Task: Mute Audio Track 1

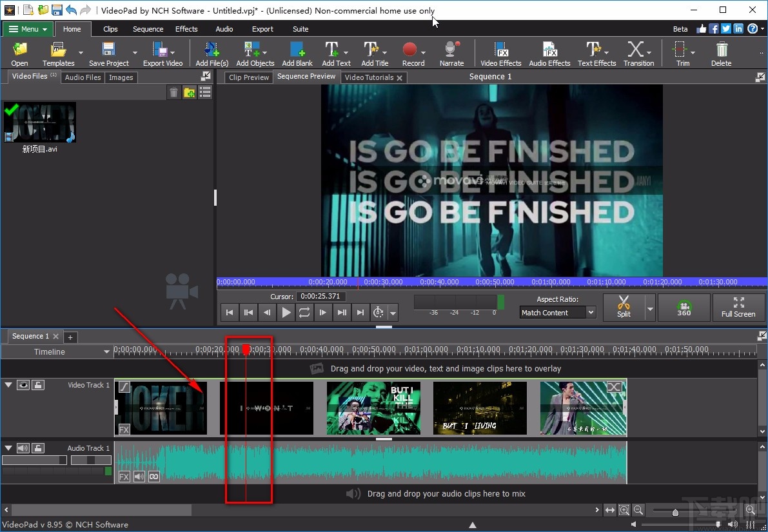Action: click(x=23, y=448)
